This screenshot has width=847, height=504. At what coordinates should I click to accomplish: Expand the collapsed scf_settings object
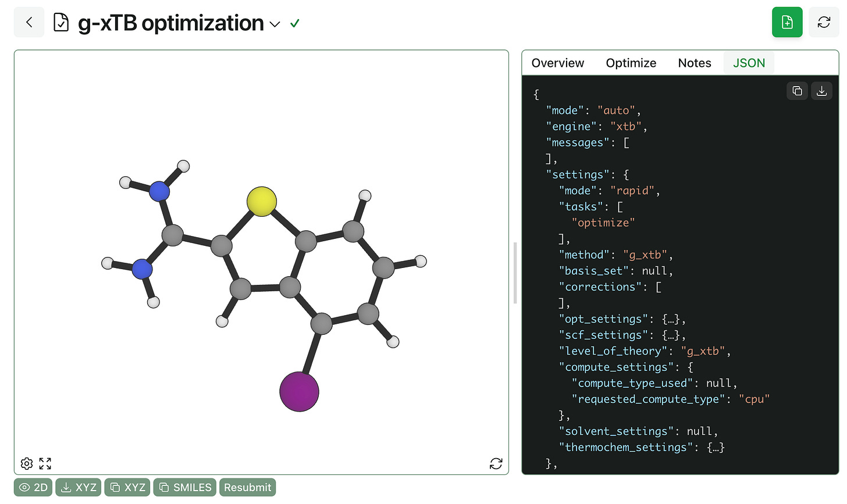671,335
